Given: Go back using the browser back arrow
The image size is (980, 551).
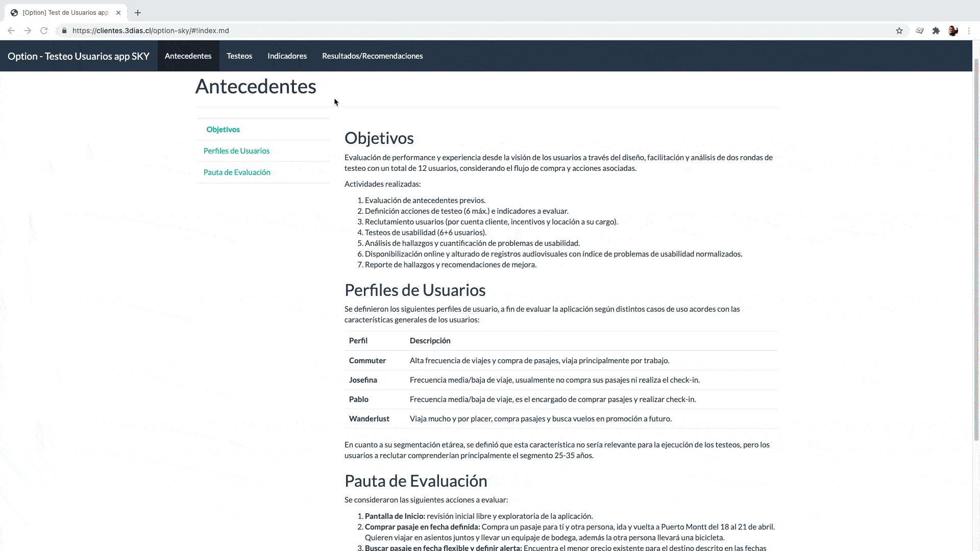Looking at the screenshot, I should pos(11,31).
